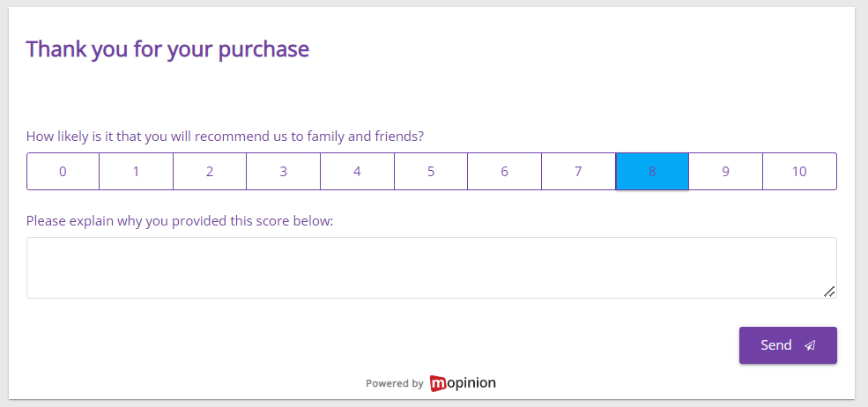Select score 0 on the recommendation scale
This screenshot has width=868, height=407.
pos(63,172)
